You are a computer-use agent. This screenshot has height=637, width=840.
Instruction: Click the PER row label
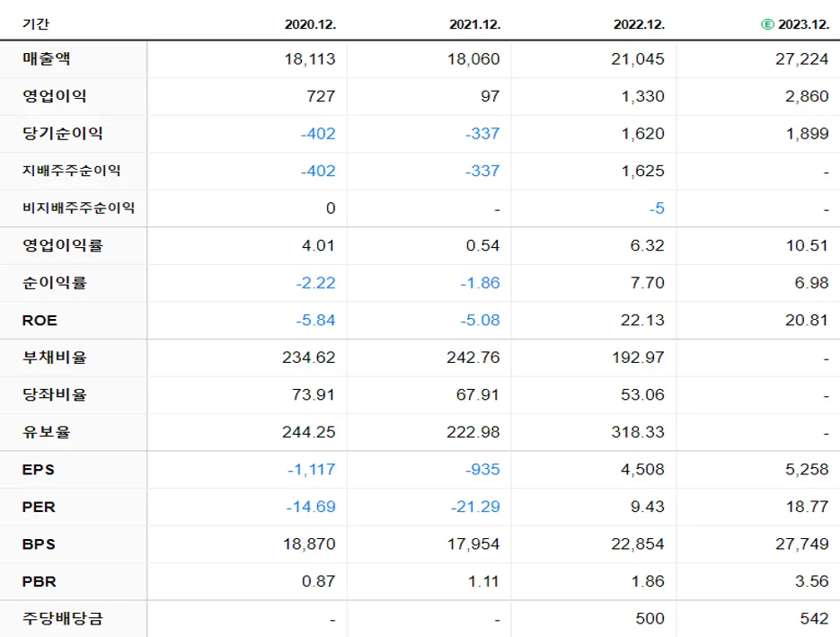click(39, 507)
